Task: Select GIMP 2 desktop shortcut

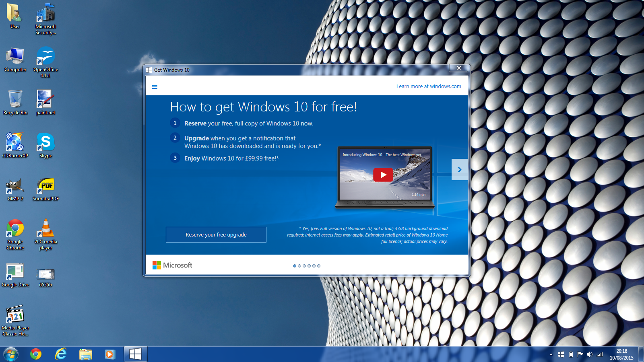Action: (x=15, y=189)
